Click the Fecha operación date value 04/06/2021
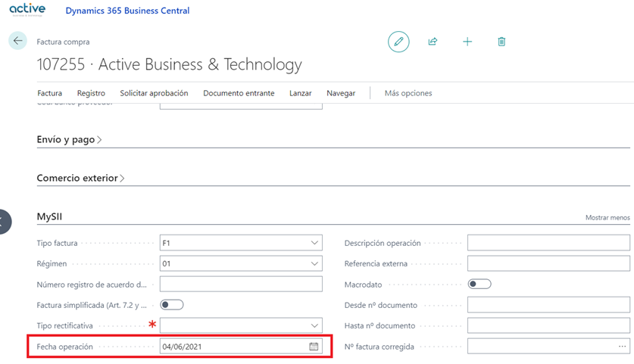The width and height of the screenshot is (634, 364). pyautogui.click(x=182, y=347)
